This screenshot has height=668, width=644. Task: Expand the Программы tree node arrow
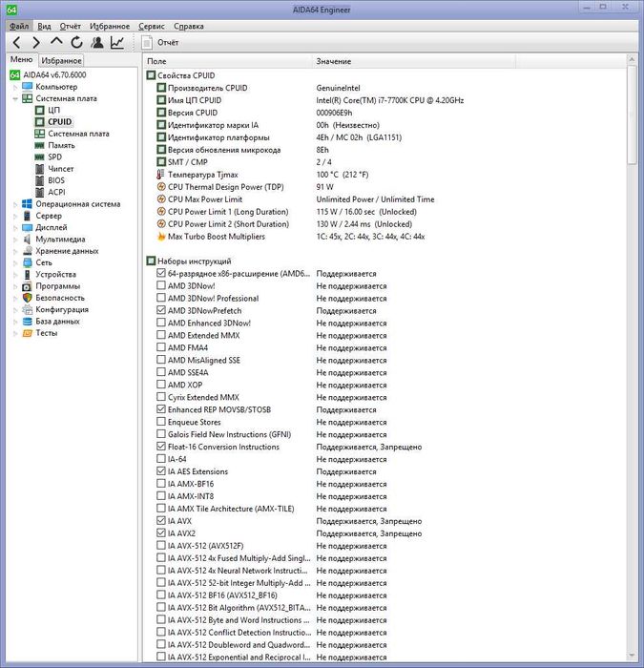(x=15, y=286)
